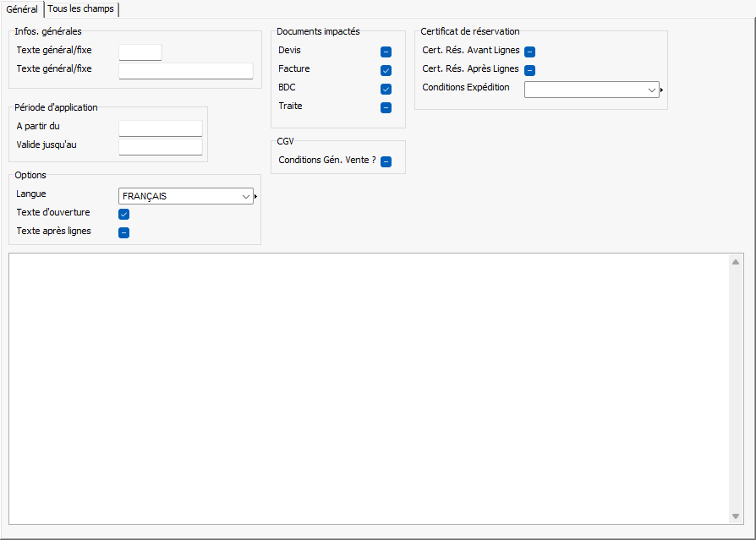Toggle Cert. Rés. Après Lignes checkbox
This screenshot has width=756, height=540.
click(x=529, y=70)
